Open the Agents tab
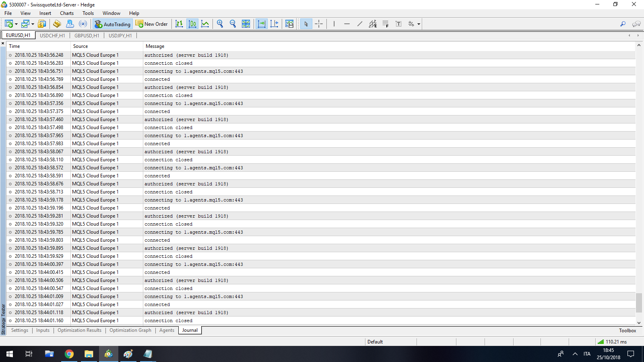 tap(167, 330)
